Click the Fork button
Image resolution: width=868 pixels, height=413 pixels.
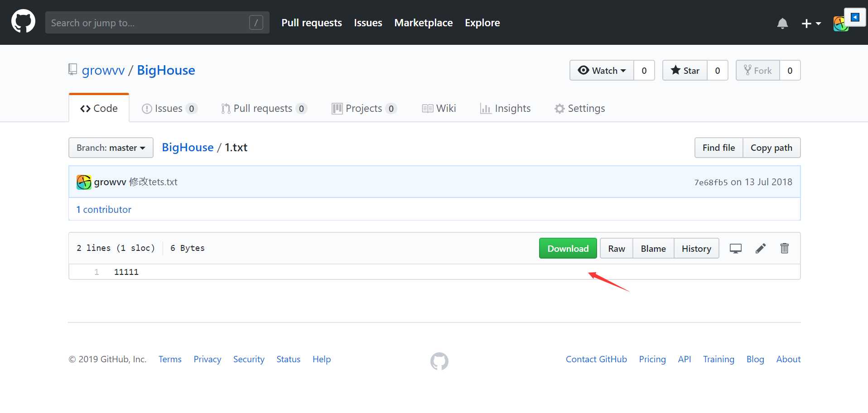tap(758, 70)
